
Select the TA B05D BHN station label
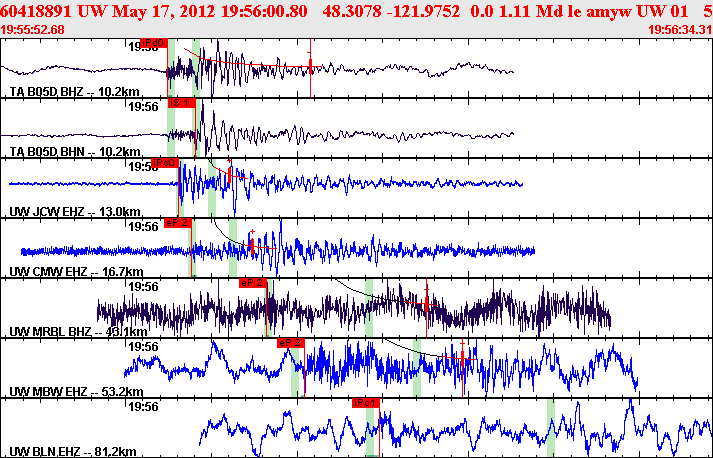point(61,151)
